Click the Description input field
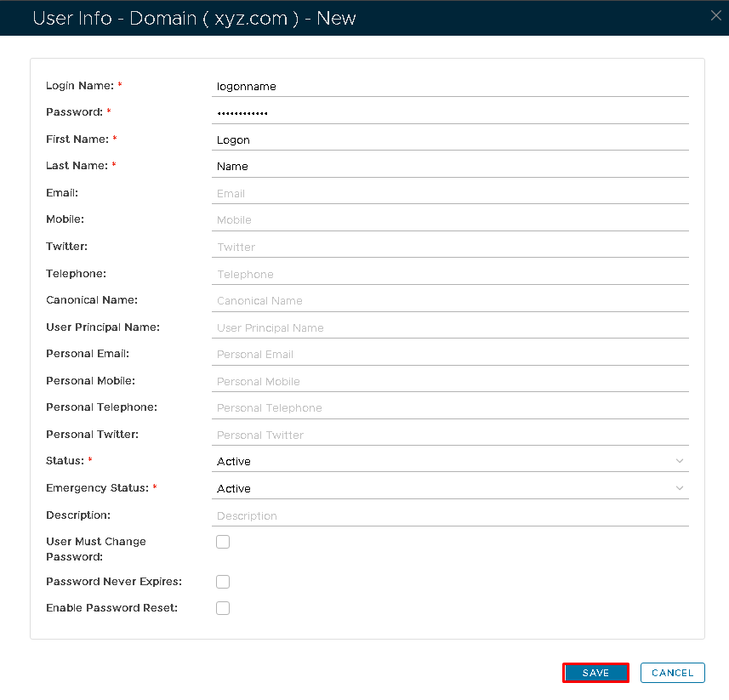729x700 pixels. pyautogui.click(x=450, y=515)
